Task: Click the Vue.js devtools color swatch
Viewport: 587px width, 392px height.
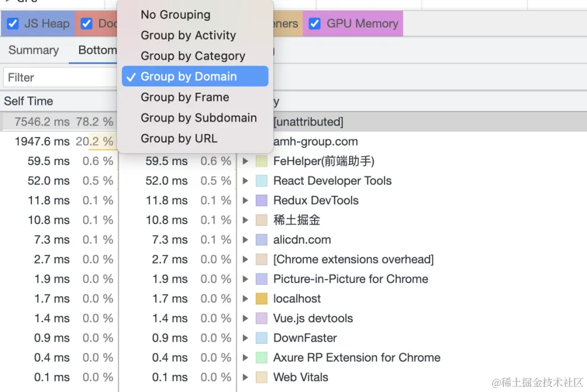Action: (261, 319)
